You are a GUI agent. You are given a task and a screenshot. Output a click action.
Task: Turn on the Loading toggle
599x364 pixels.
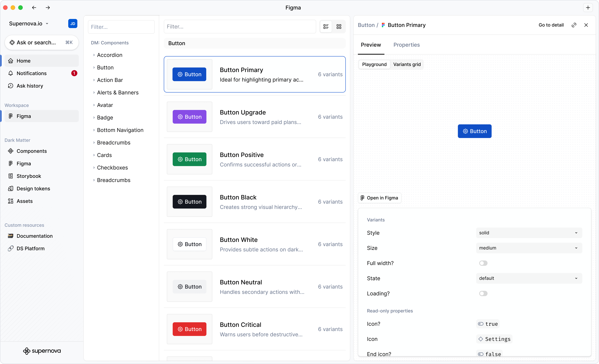(483, 293)
